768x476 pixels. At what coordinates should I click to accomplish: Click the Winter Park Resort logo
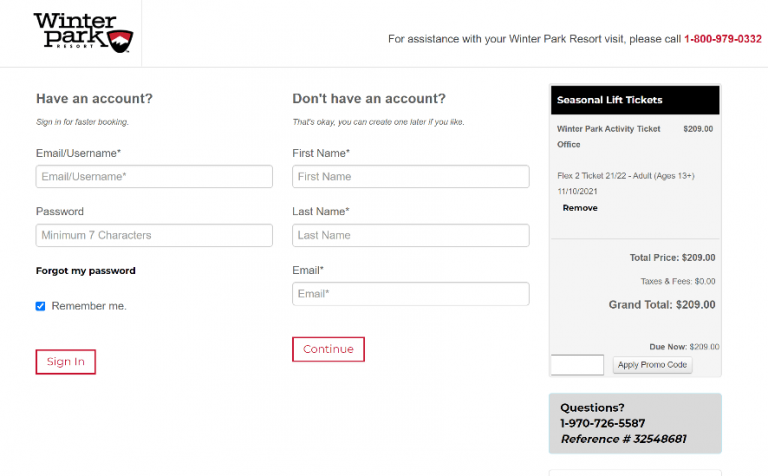tap(83, 33)
